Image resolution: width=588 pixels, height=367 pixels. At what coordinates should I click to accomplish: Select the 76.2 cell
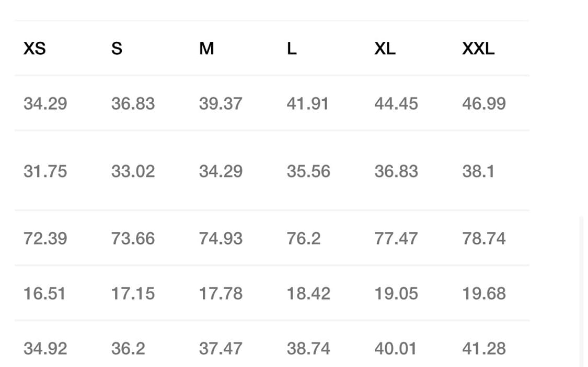[x=303, y=239]
